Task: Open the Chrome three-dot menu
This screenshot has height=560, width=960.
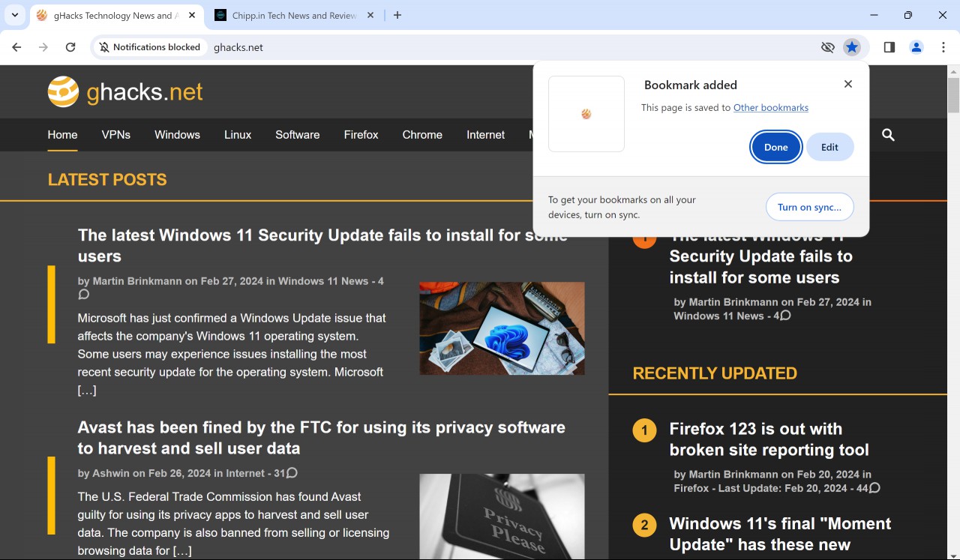Action: pos(943,47)
